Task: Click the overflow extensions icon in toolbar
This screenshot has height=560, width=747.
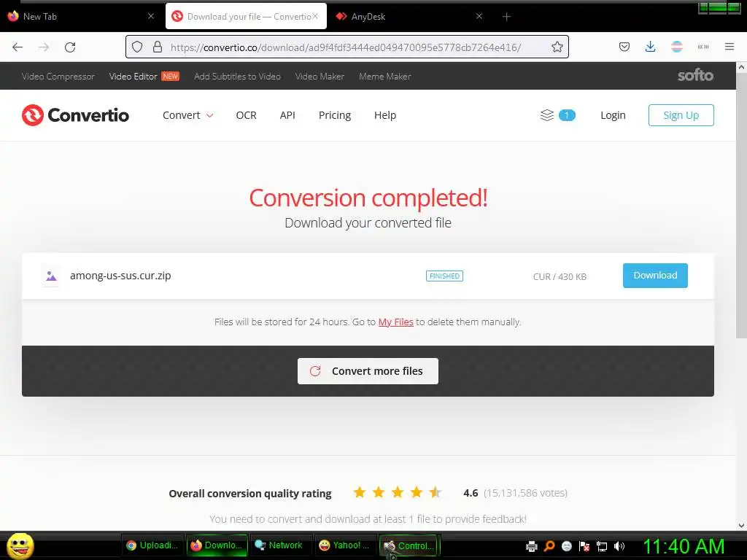Action: pyautogui.click(x=703, y=47)
